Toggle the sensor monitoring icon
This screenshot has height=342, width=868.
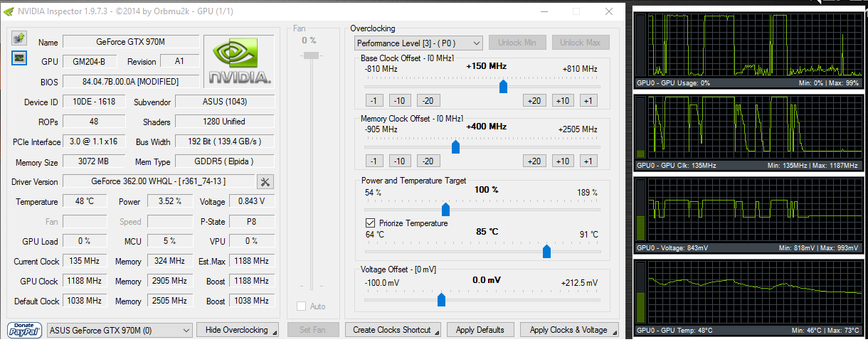[x=19, y=57]
